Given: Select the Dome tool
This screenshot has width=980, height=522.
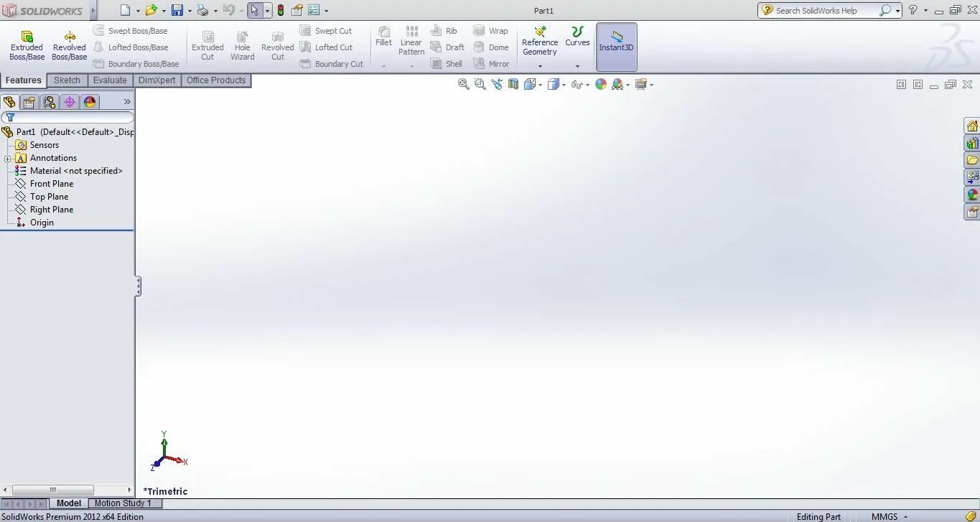Looking at the screenshot, I should 491,47.
